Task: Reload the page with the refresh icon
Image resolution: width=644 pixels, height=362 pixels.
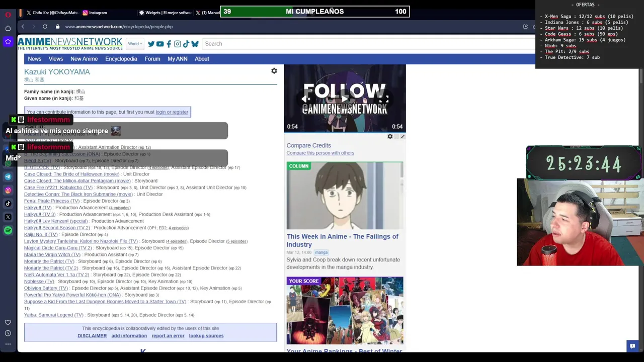Action: pos(45,27)
